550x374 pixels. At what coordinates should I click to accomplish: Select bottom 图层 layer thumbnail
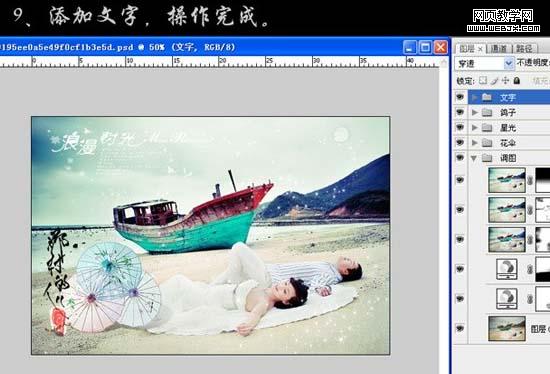[507, 328]
